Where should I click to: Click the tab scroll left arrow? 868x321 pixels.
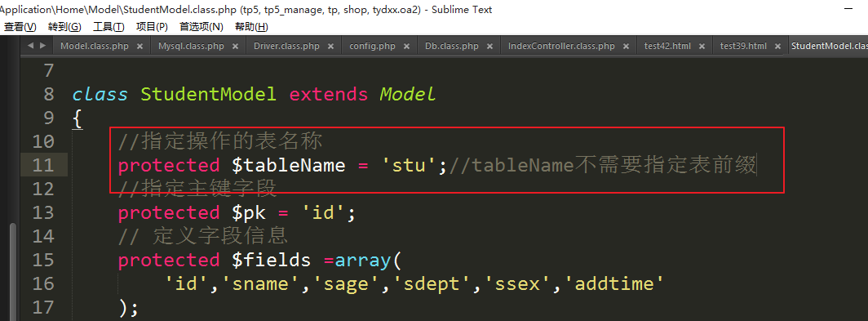tap(30, 46)
